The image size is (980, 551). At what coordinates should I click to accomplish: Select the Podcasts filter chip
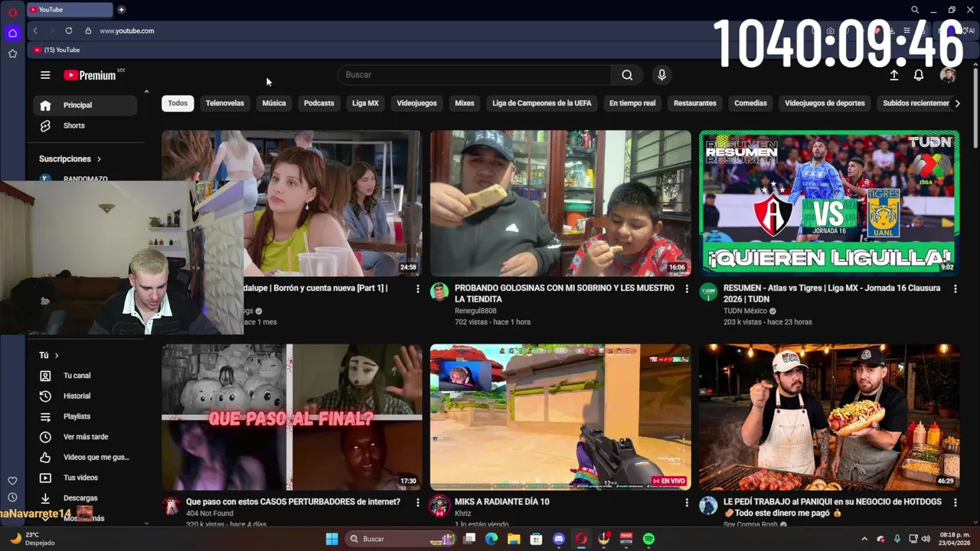pyautogui.click(x=319, y=103)
